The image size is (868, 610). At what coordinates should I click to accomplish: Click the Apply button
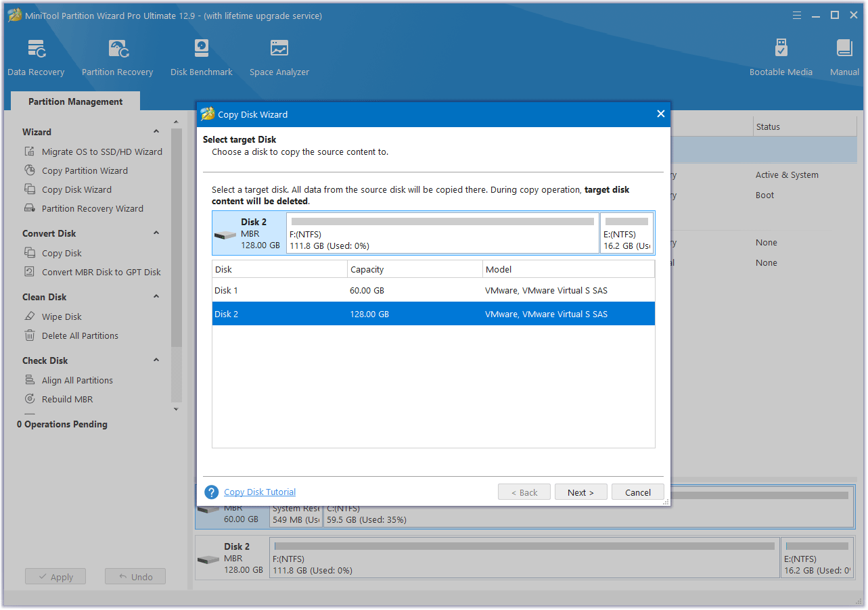coord(55,577)
